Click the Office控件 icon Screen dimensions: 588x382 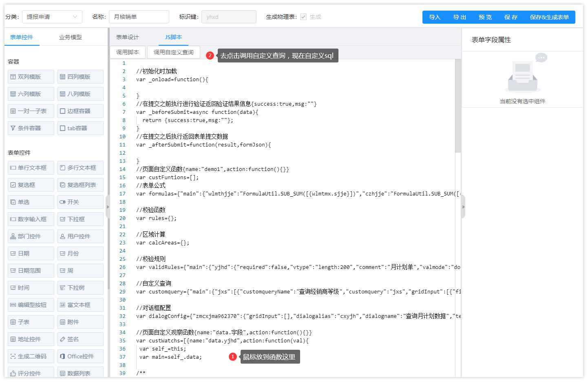coord(63,356)
